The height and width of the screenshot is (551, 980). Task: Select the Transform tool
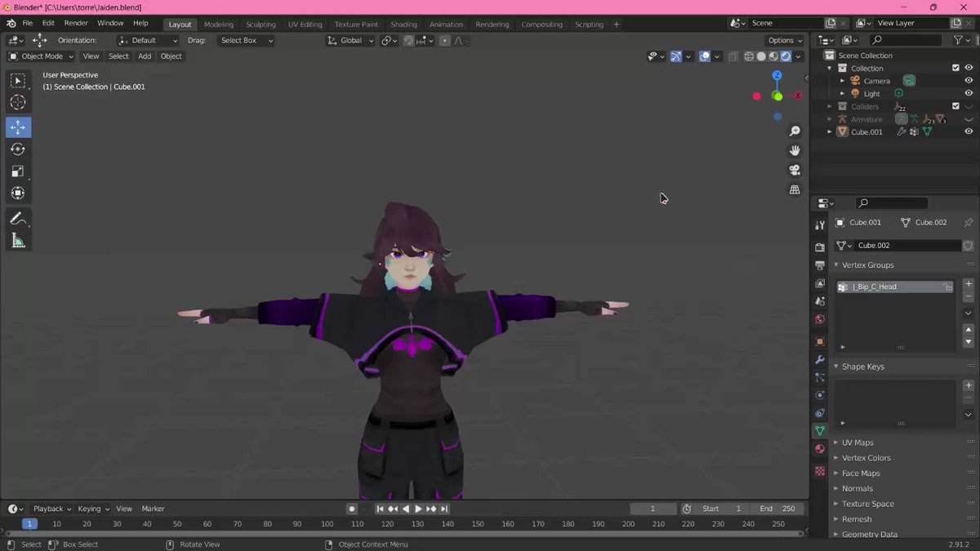point(18,193)
